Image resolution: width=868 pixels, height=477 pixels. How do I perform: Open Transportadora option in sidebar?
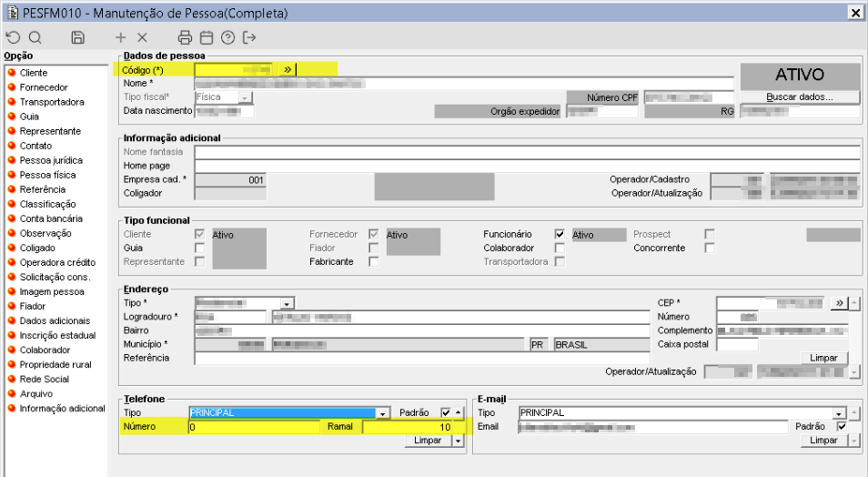(52, 102)
